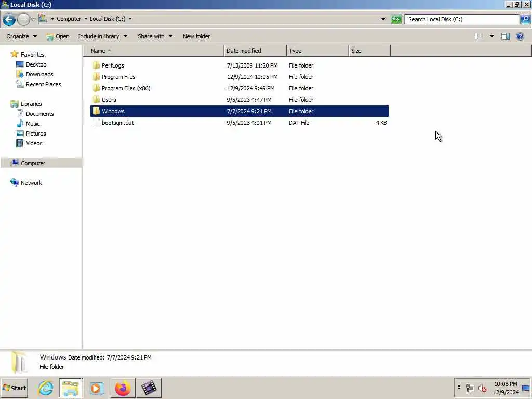Viewport: 532px width, 399px height.
Task: Focus the Search Local Disk (C:) box
Action: click(x=462, y=19)
